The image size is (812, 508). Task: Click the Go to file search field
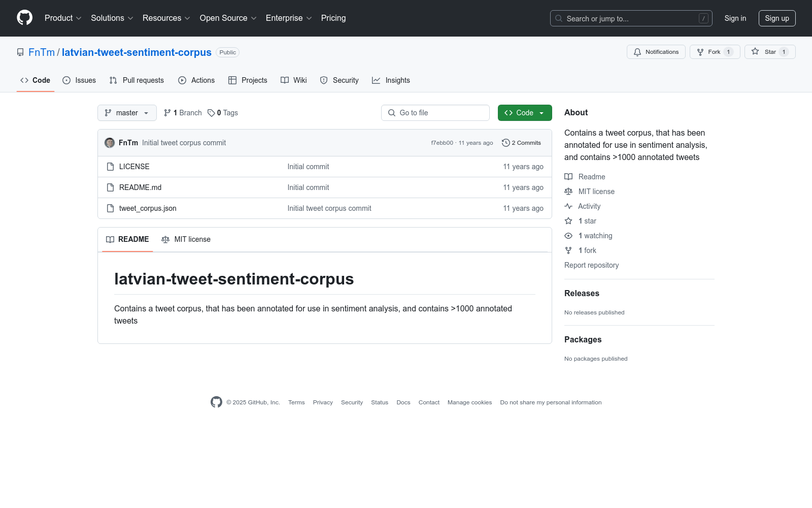[435, 113]
